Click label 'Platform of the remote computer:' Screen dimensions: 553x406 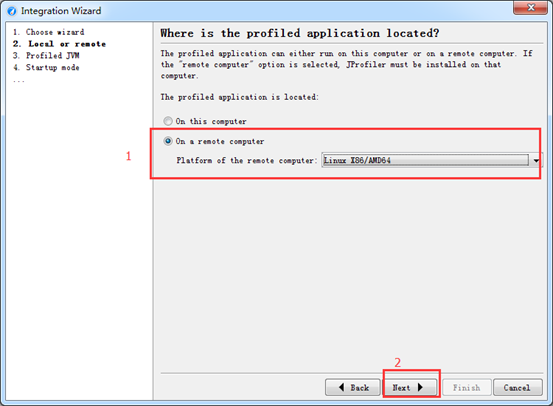point(247,160)
